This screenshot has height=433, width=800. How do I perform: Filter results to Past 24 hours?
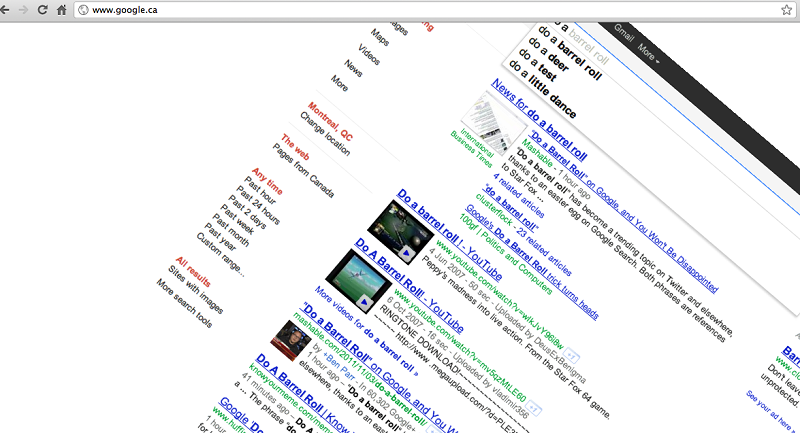[x=258, y=206]
